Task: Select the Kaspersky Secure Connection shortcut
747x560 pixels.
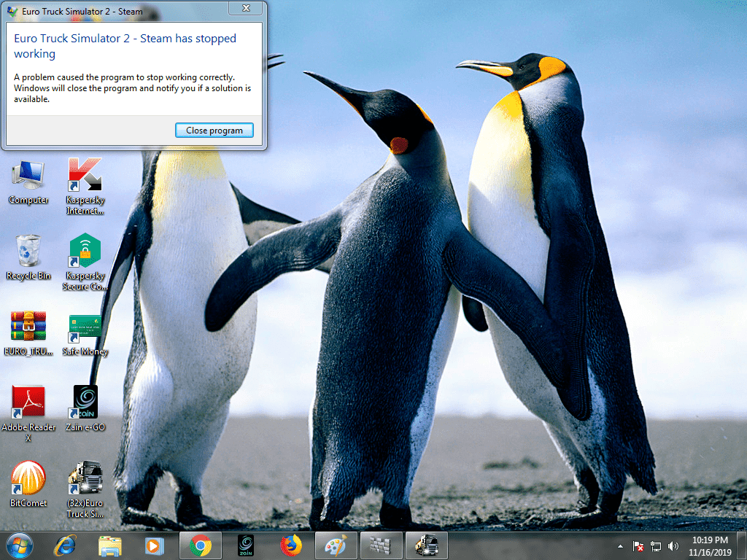Action: (x=85, y=262)
